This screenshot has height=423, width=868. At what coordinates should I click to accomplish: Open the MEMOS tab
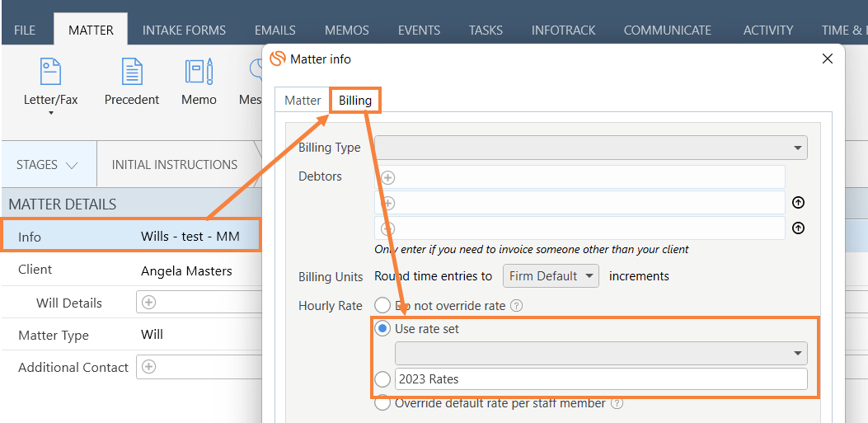click(x=346, y=30)
